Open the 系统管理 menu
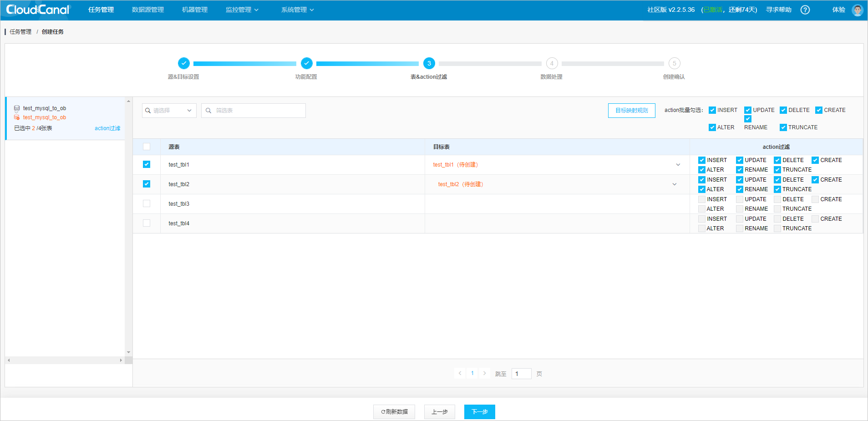Viewport: 868px width, 421px height. 294,9
